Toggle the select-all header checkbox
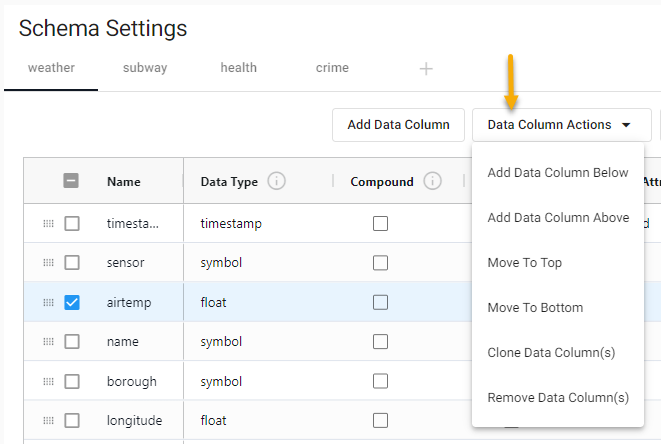 tap(72, 181)
